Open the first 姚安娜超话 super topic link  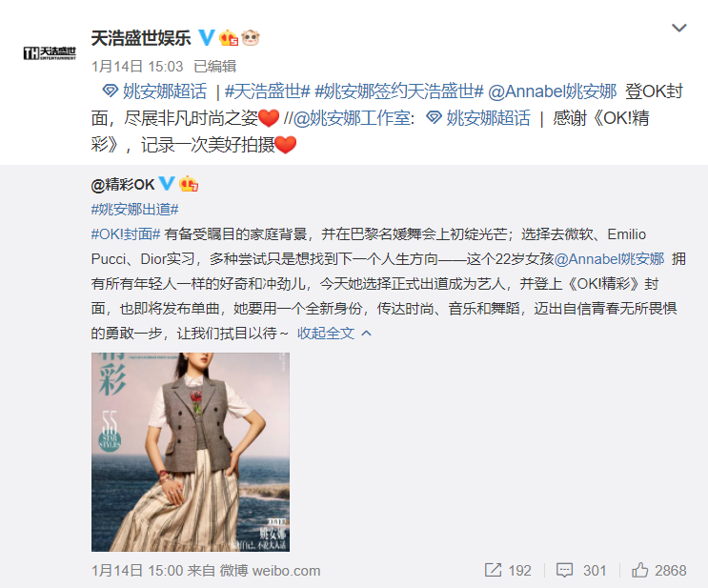(154, 91)
